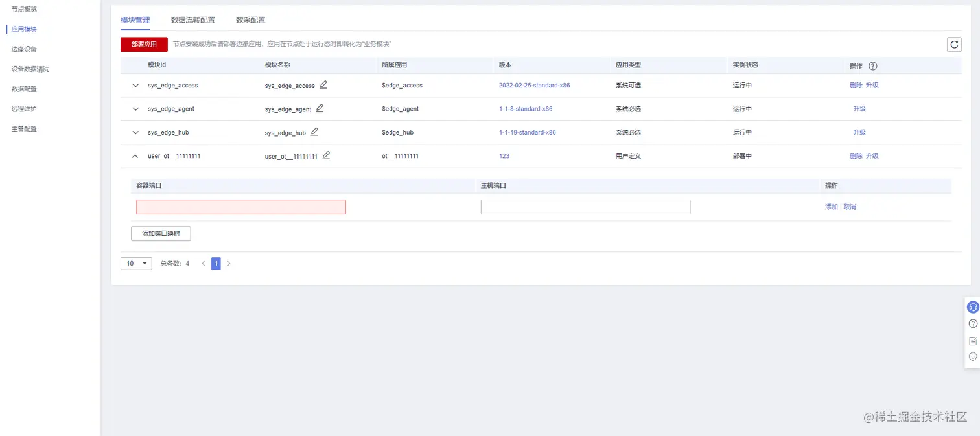Image resolution: width=980 pixels, height=436 pixels.
Task: Click the ot__11111111 application cell
Action: [401, 156]
